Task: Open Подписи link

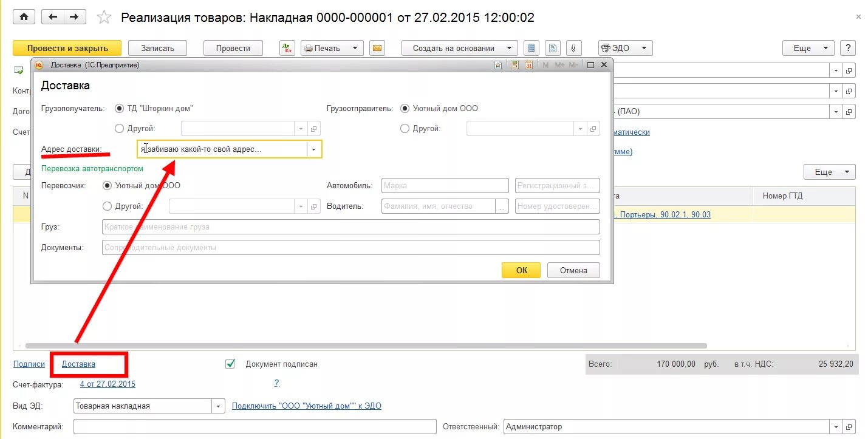Action: coord(29,364)
